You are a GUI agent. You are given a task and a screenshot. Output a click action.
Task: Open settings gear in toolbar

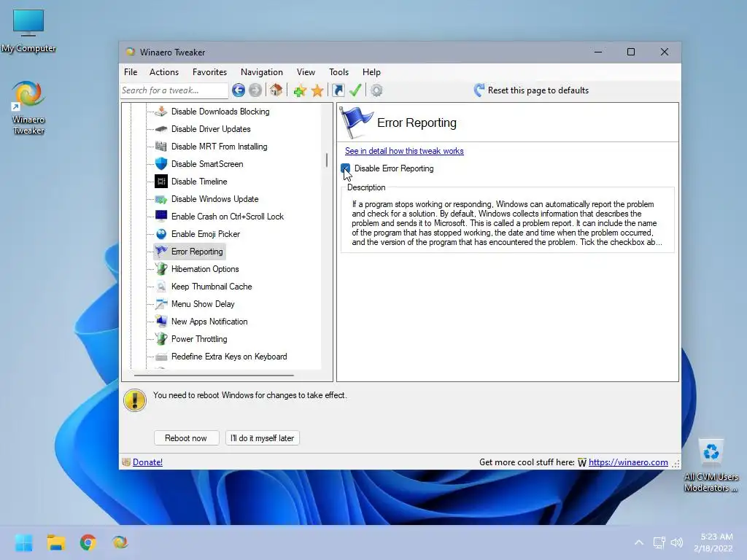tap(376, 90)
